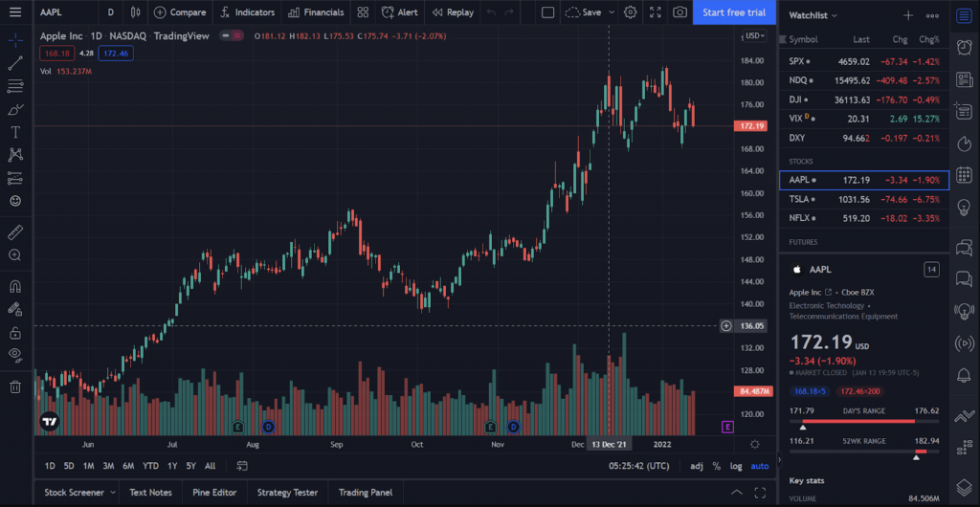Screen dimensions: 980x507
Task: Open the USD currency dropdown
Action: coord(754,35)
